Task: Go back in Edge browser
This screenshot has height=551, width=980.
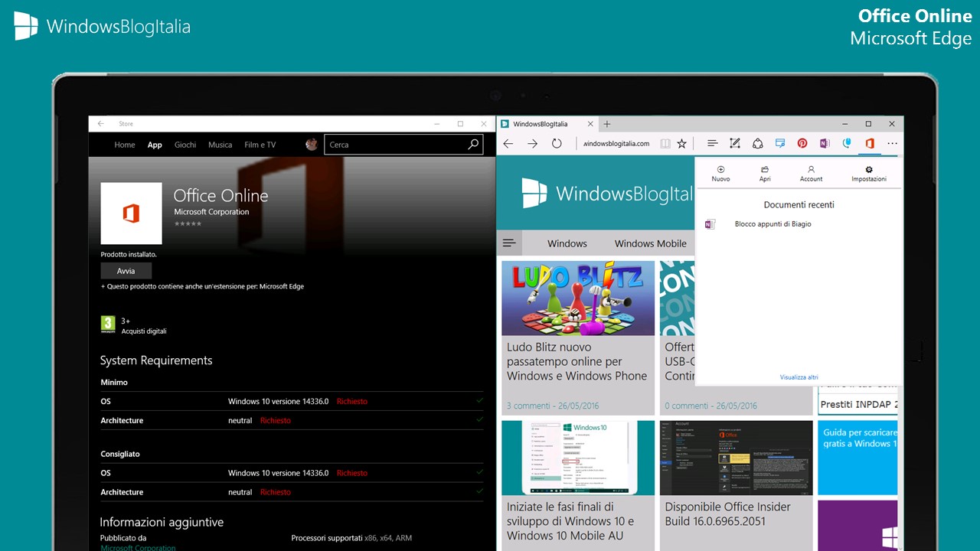Action: tap(508, 143)
